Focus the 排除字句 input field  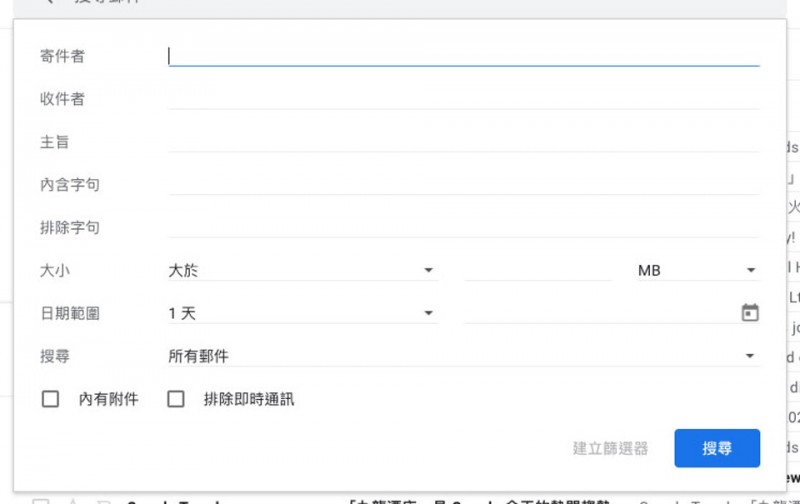(464, 228)
